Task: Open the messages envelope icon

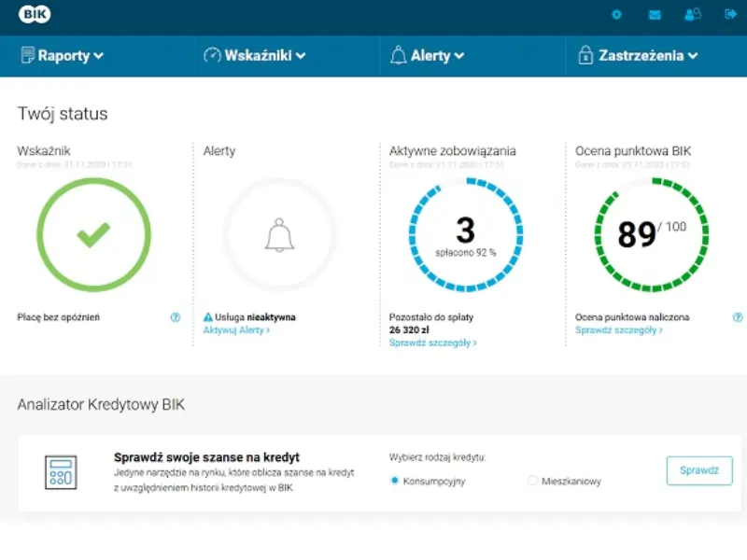Action: click(x=655, y=15)
